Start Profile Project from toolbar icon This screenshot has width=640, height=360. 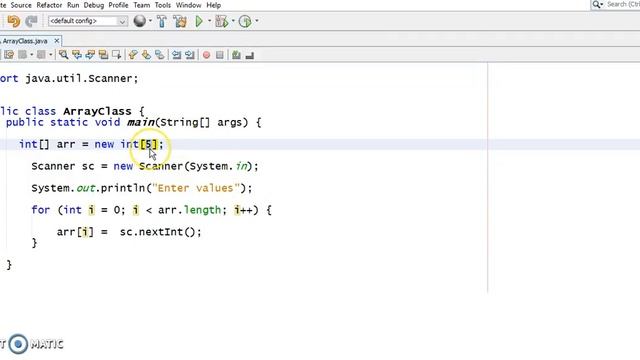pyautogui.click(x=245, y=21)
